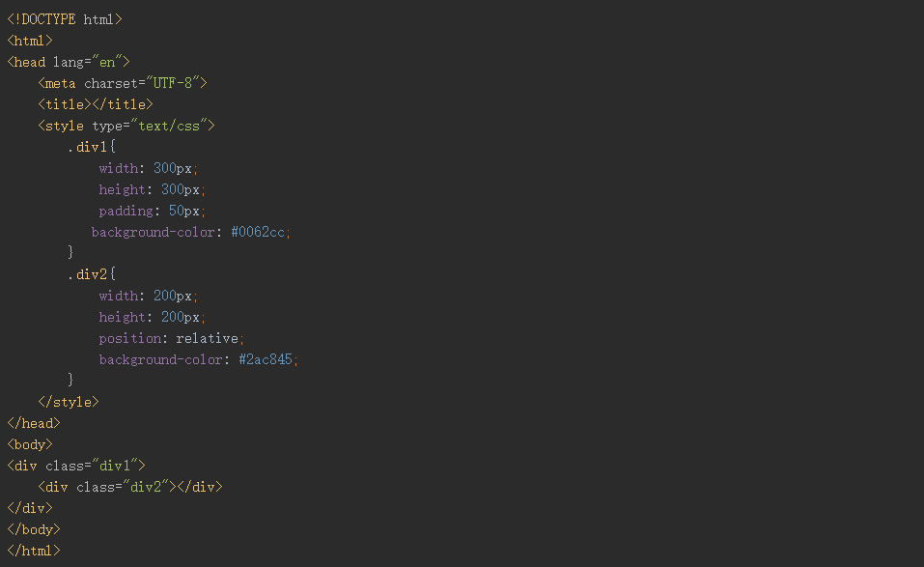This screenshot has height=567, width=924.
Task: Click the "text/css" type attribute value
Action: pos(173,126)
